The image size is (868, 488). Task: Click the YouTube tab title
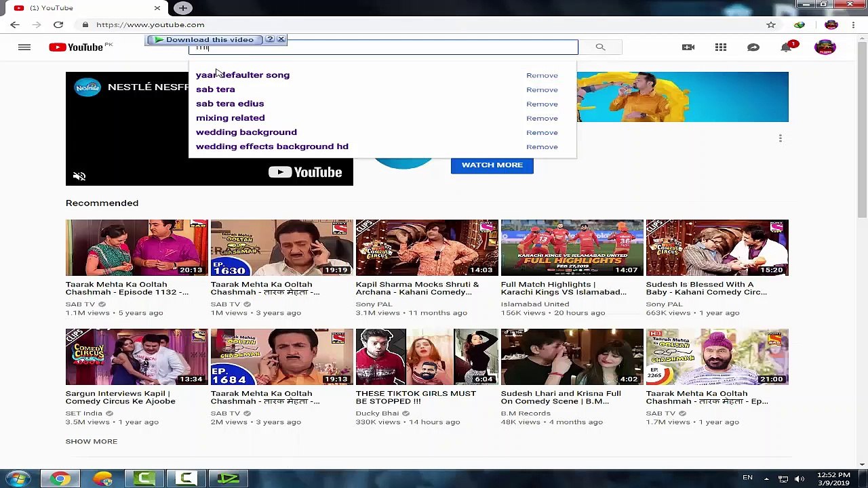point(52,8)
